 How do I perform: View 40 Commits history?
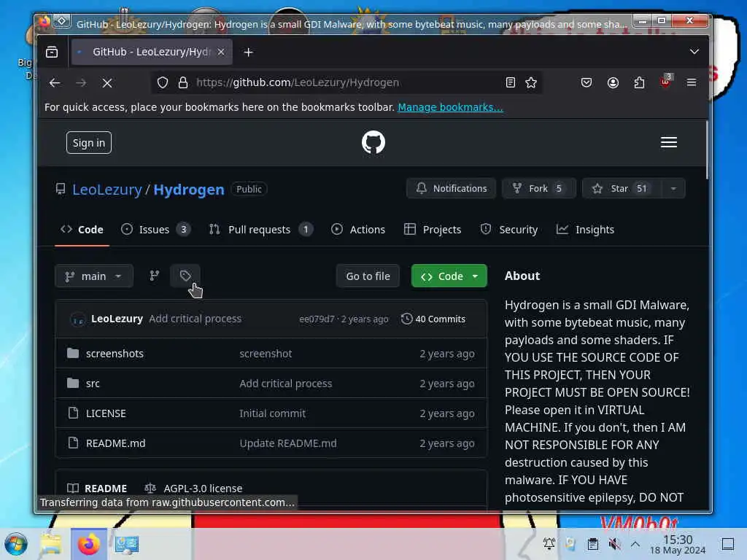pyautogui.click(x=433, y=319)
